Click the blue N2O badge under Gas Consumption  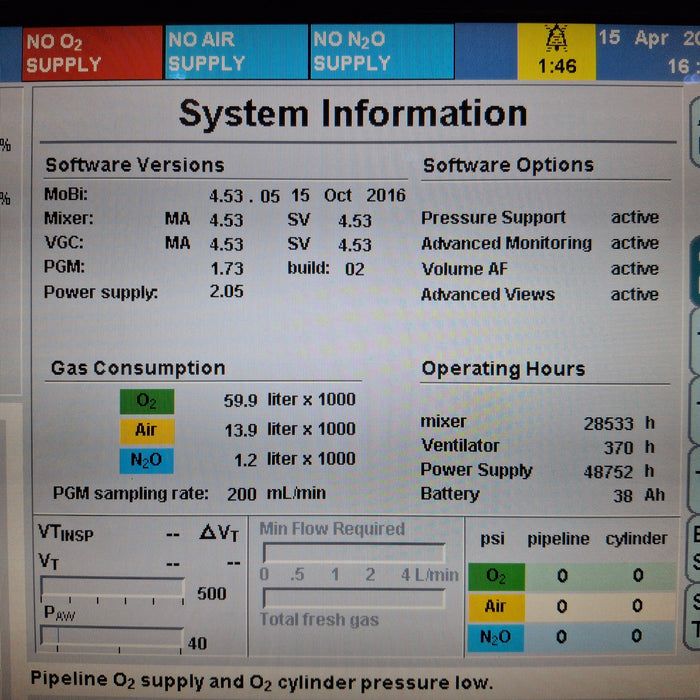click(x=146, y=460)
